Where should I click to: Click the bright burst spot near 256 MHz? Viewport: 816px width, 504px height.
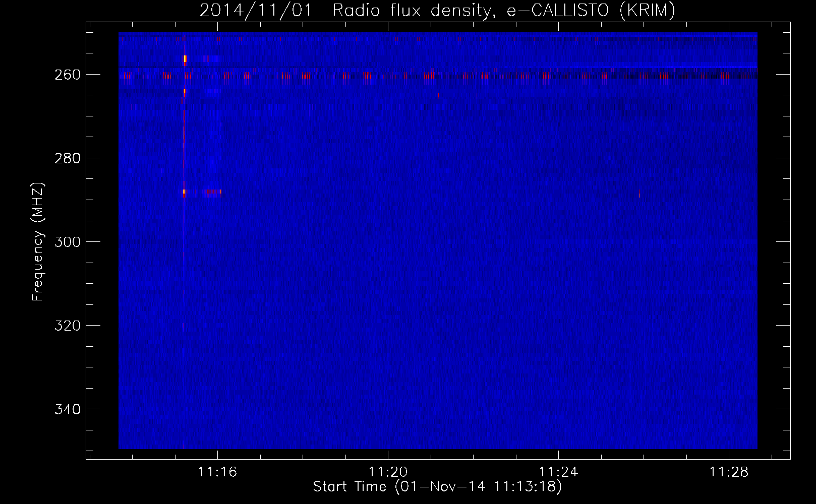[x=185, y=59]
